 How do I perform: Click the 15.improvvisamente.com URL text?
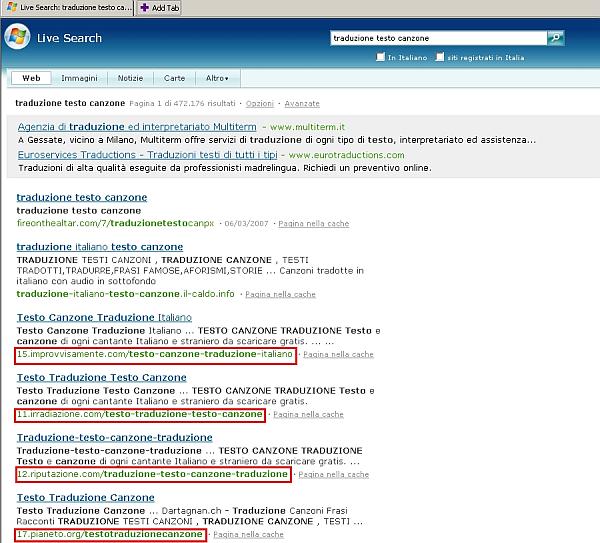click(x=155, y=354)
